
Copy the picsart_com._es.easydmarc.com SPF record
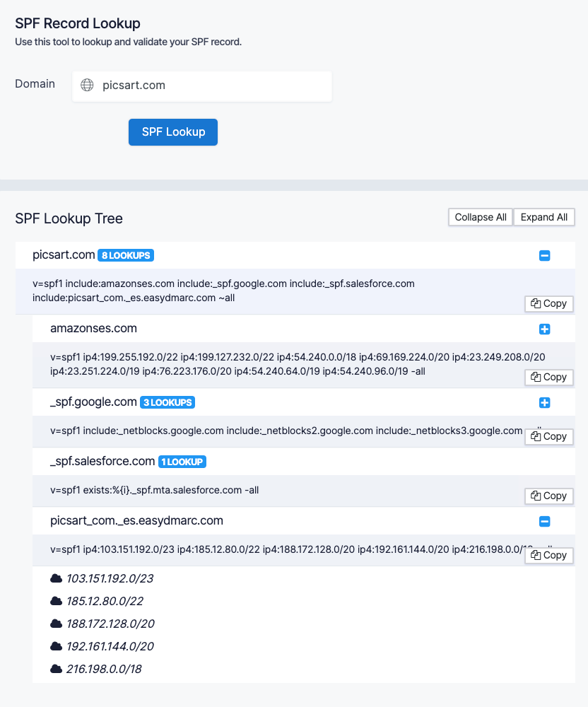click(549, 555)
